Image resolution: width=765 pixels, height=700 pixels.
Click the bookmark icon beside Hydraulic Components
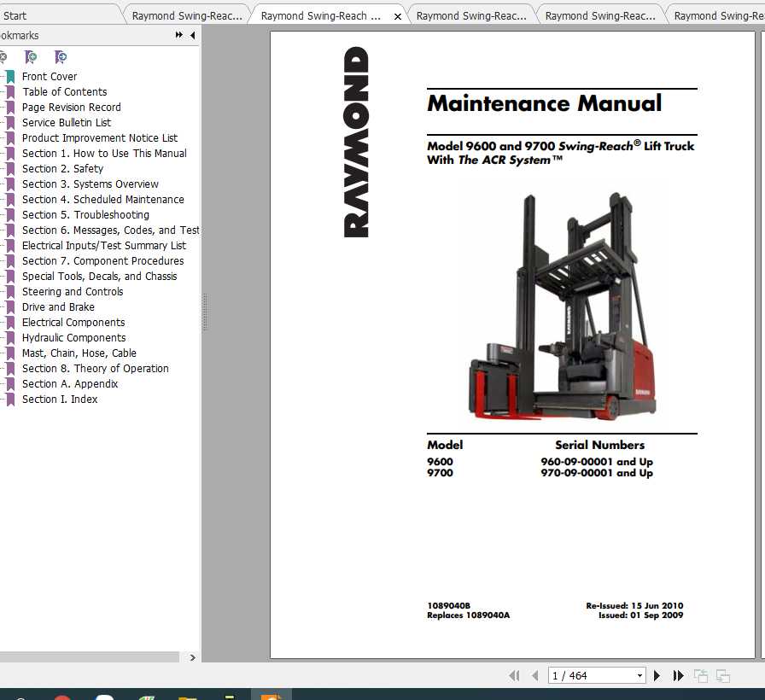(10, 338)
